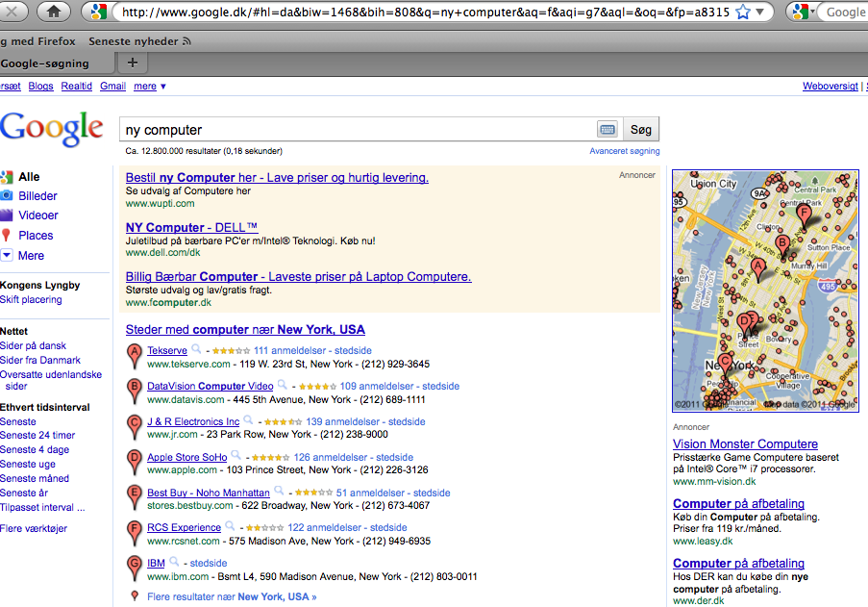Open Tekserve's 111 anmeldelser reviews

289,350
